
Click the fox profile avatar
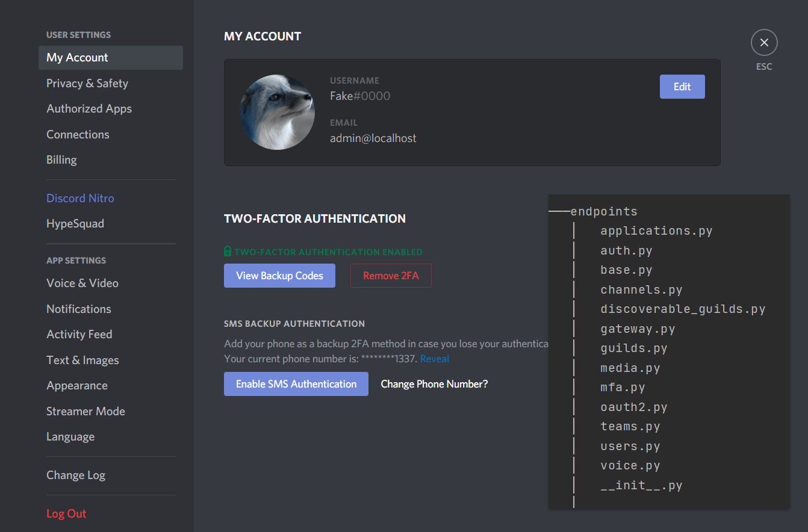click(x=277, y=113)
